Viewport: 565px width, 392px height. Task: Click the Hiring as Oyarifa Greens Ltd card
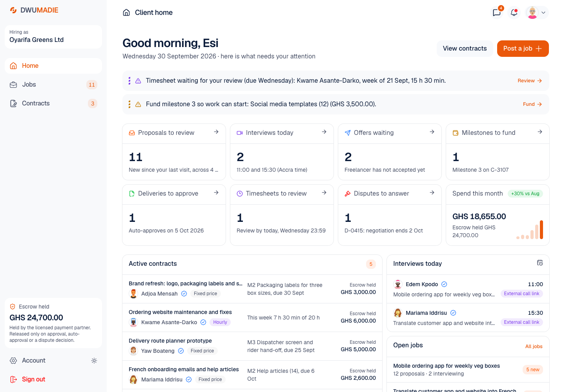point(53,37)
